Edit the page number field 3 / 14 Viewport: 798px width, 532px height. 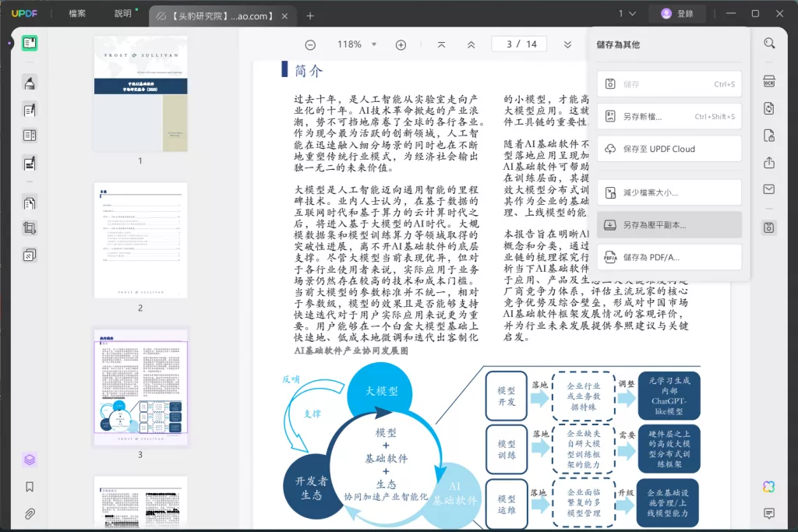pos(519,44)
